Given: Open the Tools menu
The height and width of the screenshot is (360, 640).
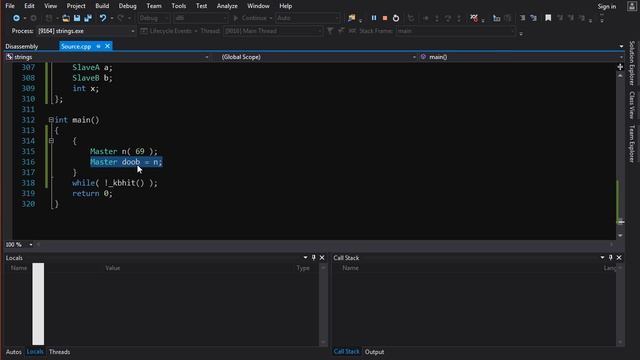Looking at the screenshot, I should pos(178,6).
